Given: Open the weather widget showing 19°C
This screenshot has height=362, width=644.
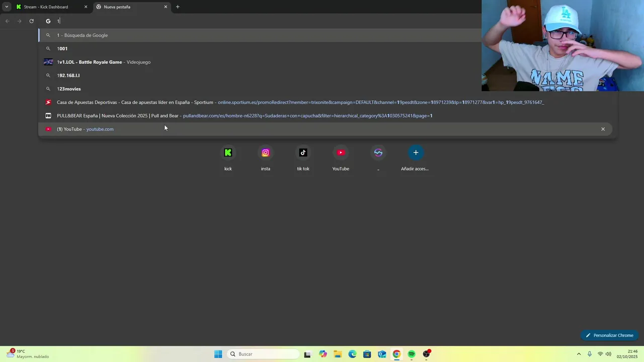Looking at the screenshot, I should tap(28, 354).
